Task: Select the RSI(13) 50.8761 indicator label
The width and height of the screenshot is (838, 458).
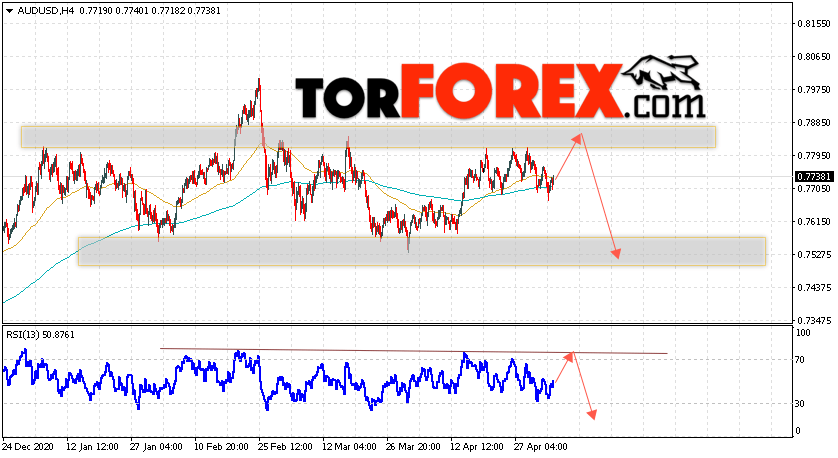Action: click(x=41, y=335)
